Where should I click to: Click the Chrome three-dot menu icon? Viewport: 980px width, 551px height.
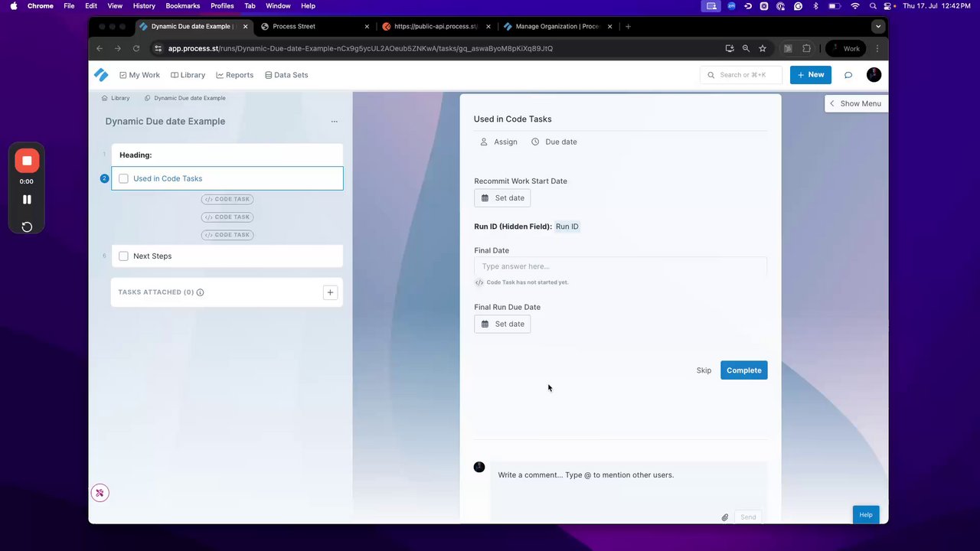(x=877, y=48)
